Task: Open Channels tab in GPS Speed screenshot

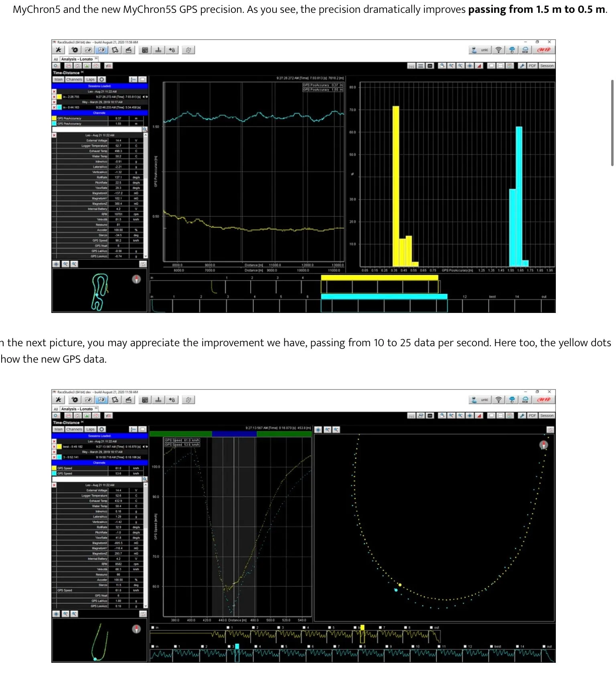Action: click(x=74, y=429)
